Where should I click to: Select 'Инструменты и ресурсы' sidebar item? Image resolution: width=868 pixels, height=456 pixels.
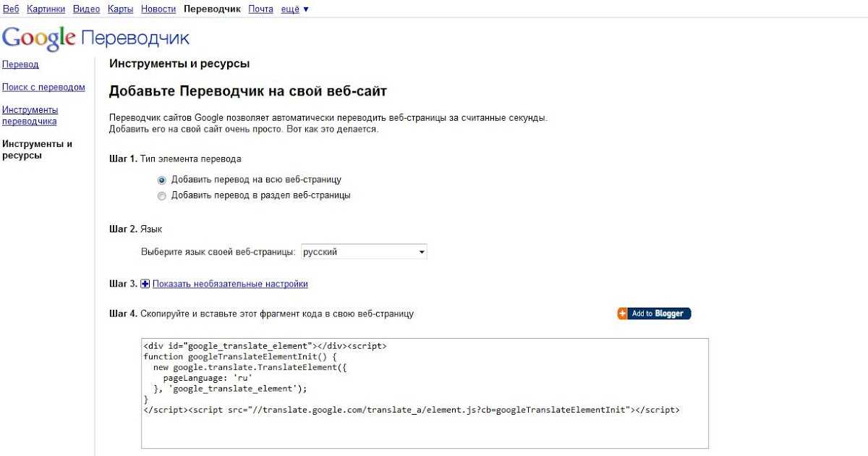coord(38,149)
